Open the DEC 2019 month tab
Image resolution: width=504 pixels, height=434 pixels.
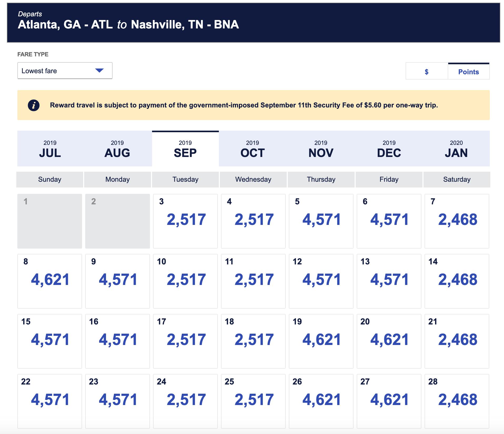click(389, 149)
